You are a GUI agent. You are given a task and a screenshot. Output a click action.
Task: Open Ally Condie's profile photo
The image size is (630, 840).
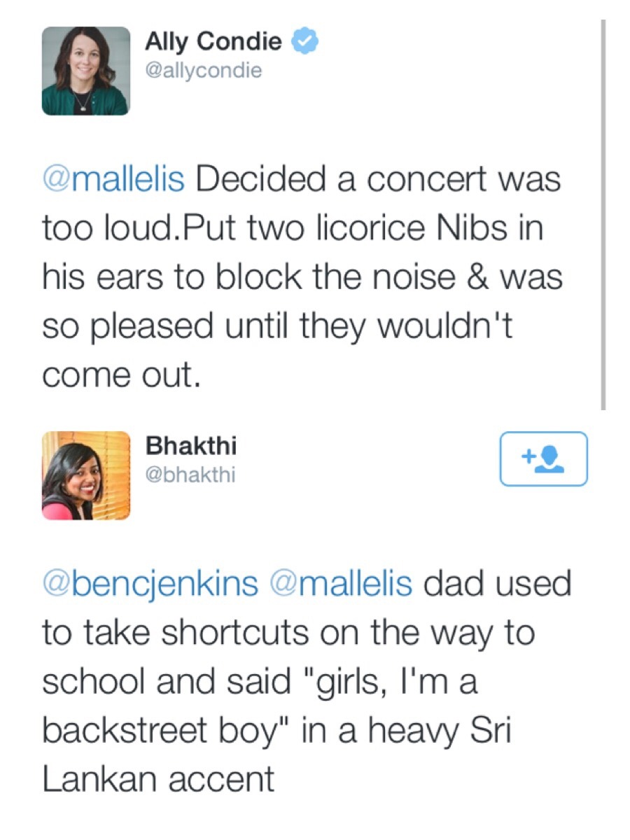coord(85,71)
